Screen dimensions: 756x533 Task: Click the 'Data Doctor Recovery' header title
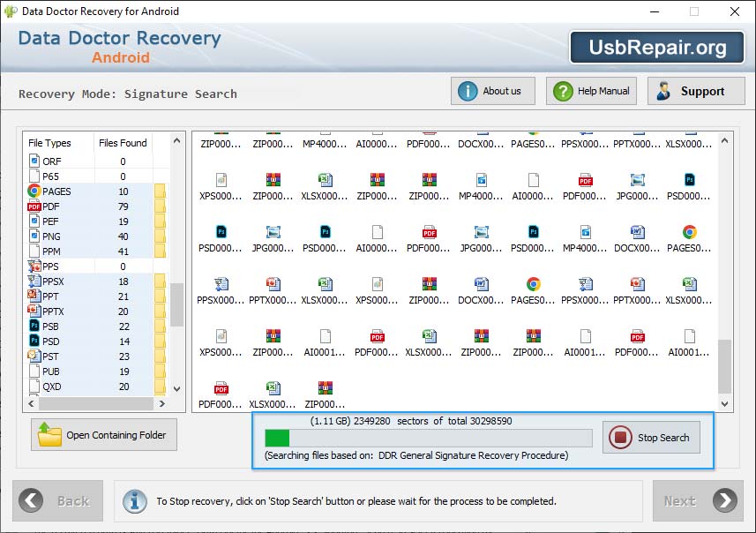pyautogui.click(x=120, y=38)
